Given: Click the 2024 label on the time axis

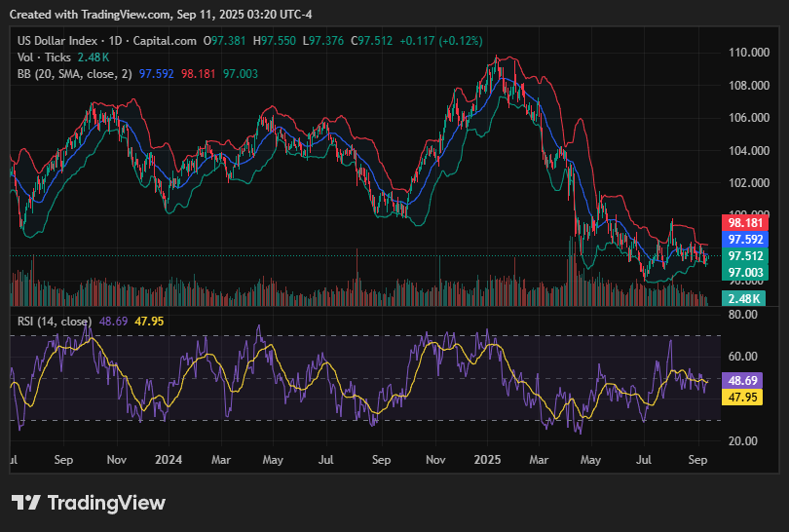Looking at the screenshot, I should point(169,460).
